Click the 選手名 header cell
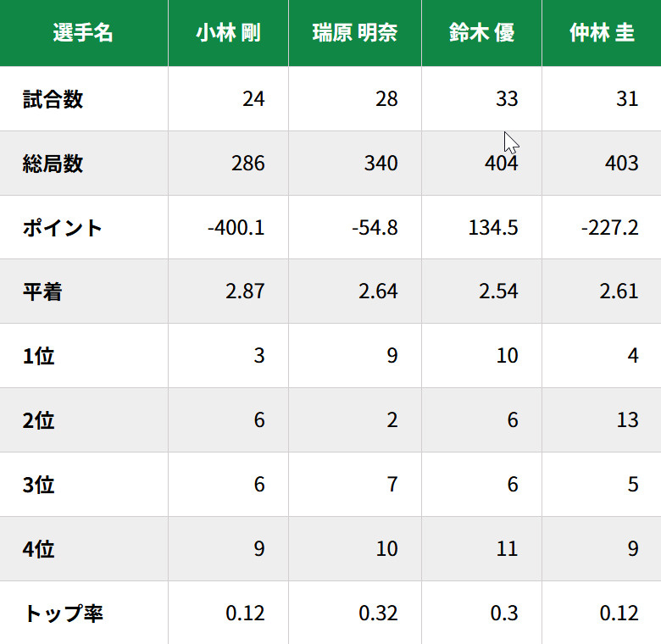This screenshot has width=661, height=644. tap(83, 33)
